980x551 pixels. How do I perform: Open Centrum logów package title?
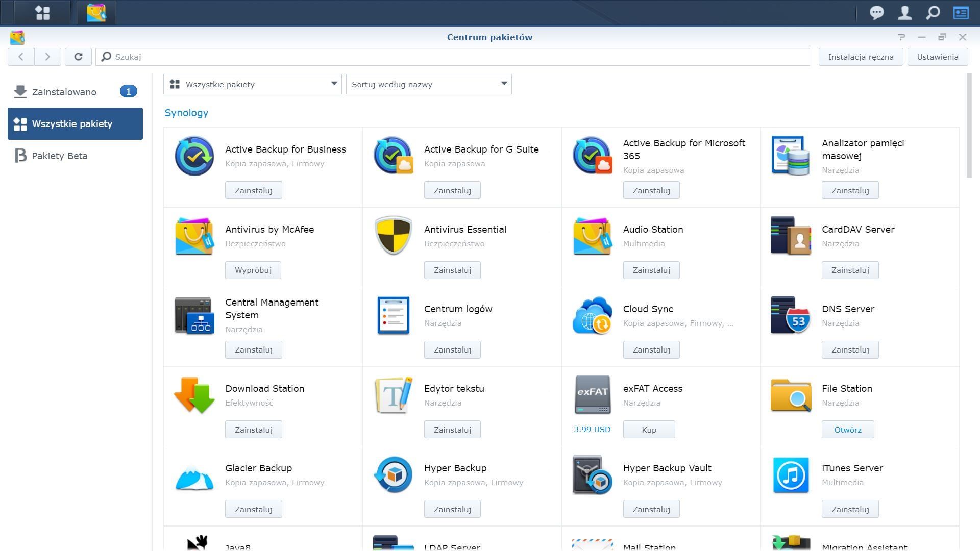tap(458, 309)
